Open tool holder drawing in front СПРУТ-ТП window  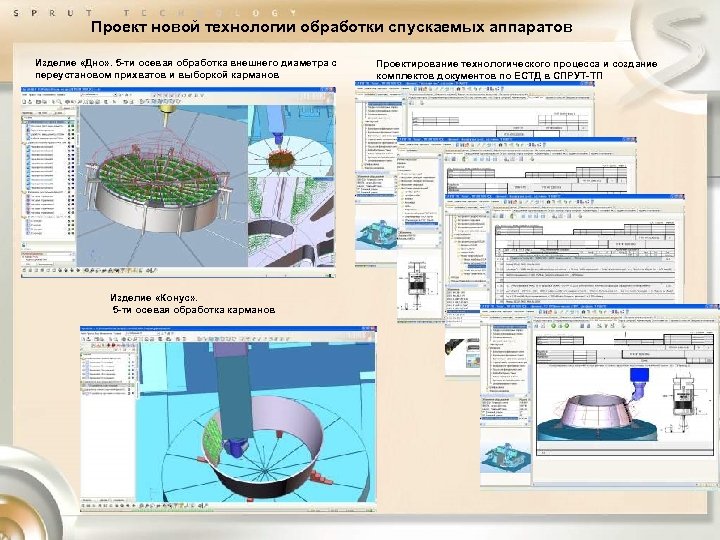click(683, 402)
